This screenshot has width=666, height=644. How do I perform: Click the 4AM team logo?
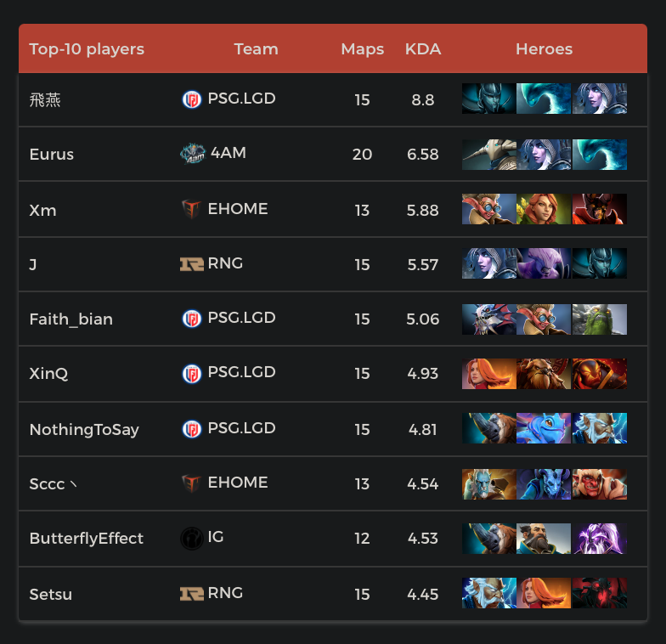(x=192, y=153)
